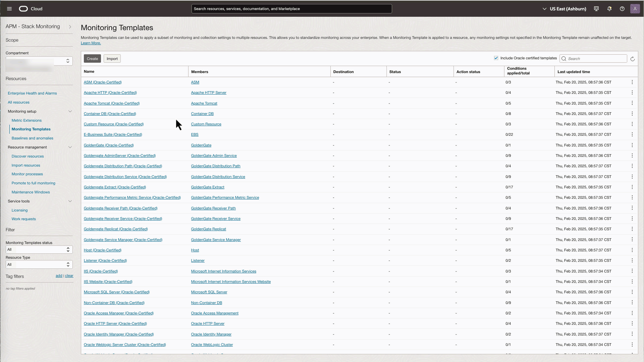Image resolution: width=644 pixels, height=362 pixels.
Task: Uncheck Include Oracle certified templates
Action: pyautogui.click(x=496, y=58)
